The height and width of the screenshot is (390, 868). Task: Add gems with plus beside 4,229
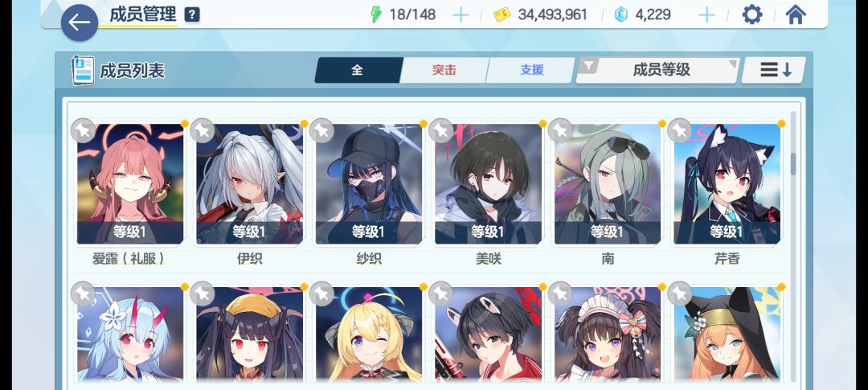(706, 15)
